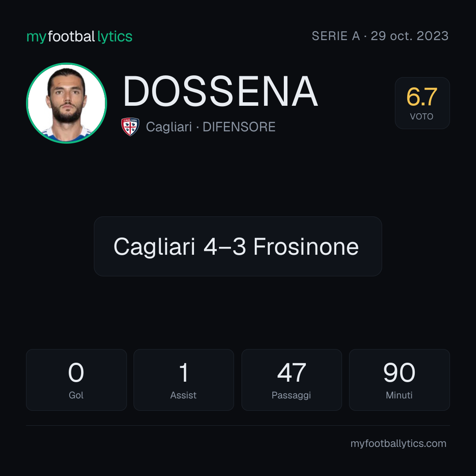Click the Cagliari · DIFENSORE team text
Viewport: 476px width, 476px height.
tap(211, 127)
